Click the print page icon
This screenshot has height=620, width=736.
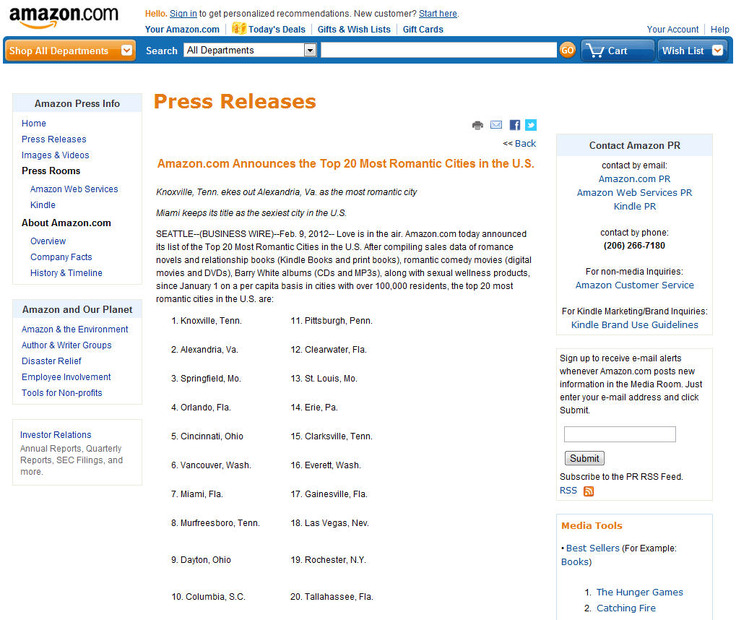pyautogui.click(x=477, y=125)
